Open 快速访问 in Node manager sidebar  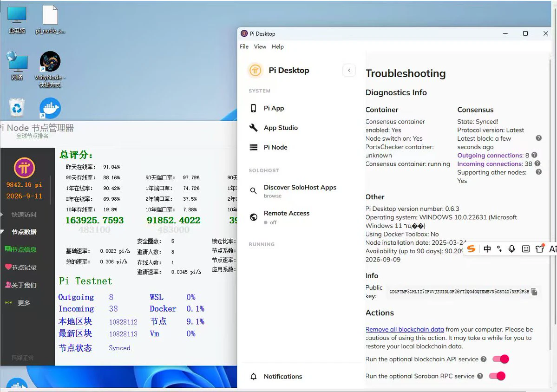click(x=24, y=215)
